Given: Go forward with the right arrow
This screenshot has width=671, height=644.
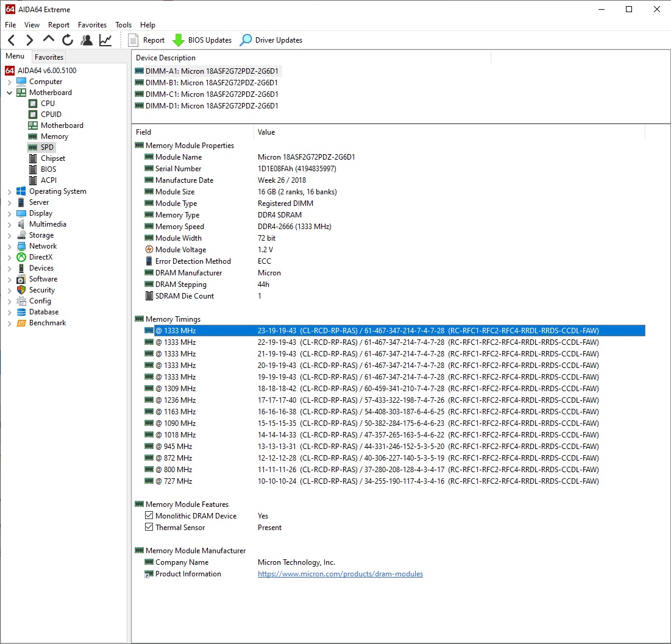Looking at the screenshot, I should 29,40.
